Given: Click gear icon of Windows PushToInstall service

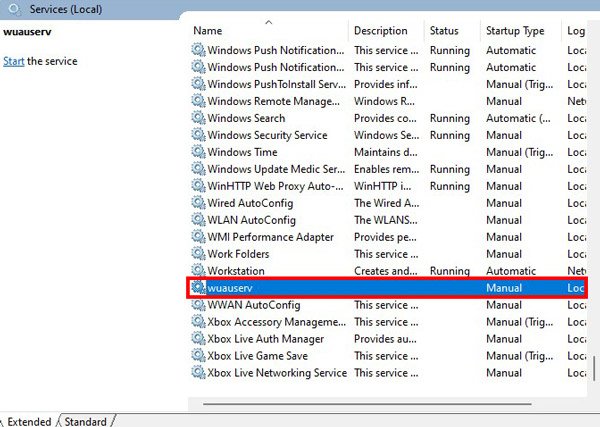Looking at the screenshot, I should coord(198,84).
